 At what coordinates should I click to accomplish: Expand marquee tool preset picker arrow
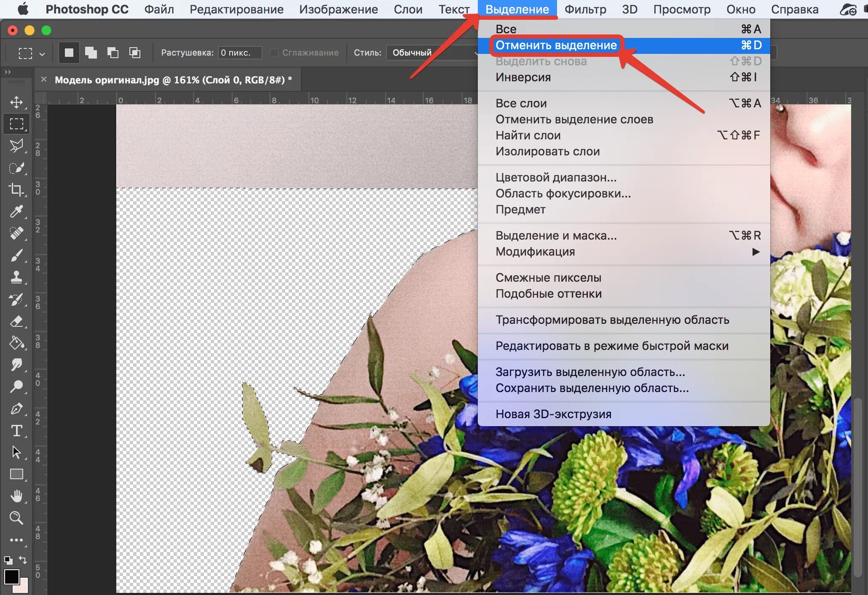click(42, 54)
